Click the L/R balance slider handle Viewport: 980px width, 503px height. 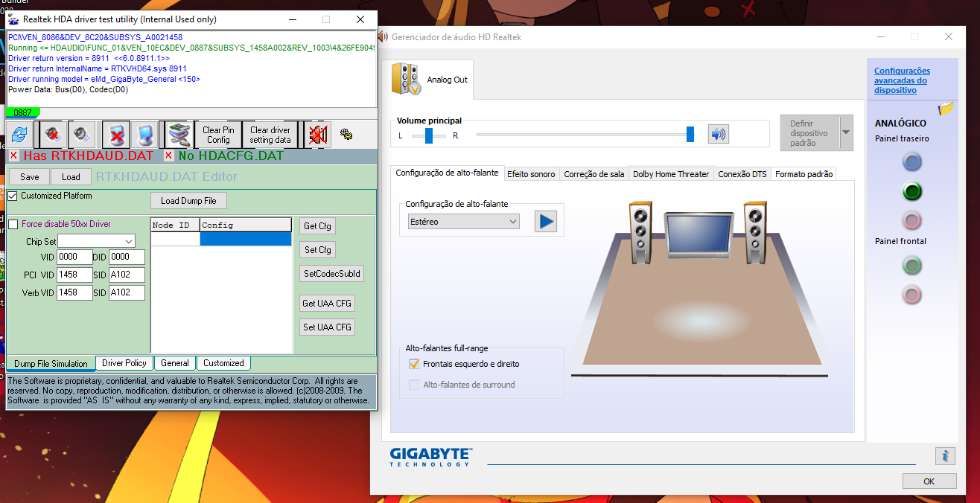(428, 135)
